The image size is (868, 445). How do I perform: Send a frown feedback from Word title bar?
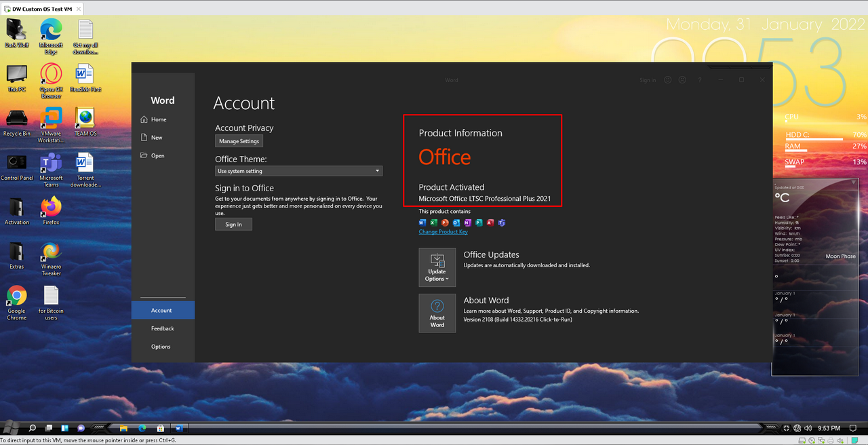coord(682,80)
